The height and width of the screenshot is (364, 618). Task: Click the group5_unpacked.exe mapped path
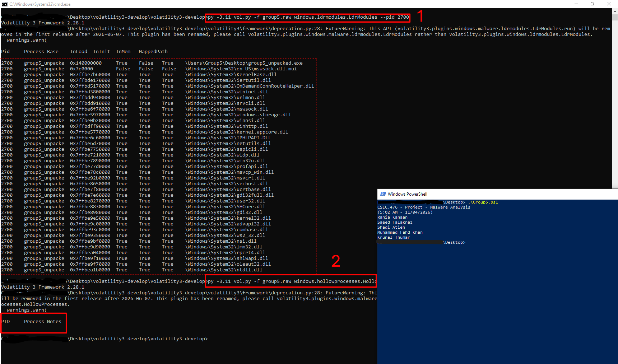click(244, 63)
